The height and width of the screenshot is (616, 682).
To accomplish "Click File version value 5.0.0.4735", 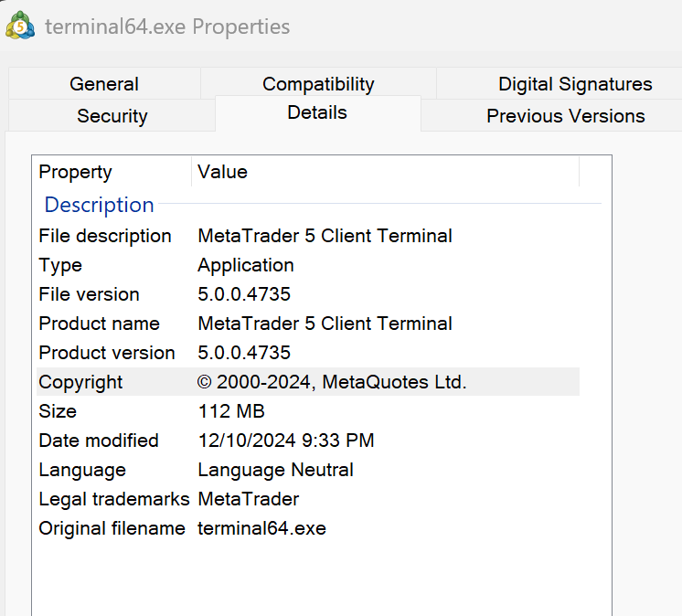I will (x=244, y=294).
